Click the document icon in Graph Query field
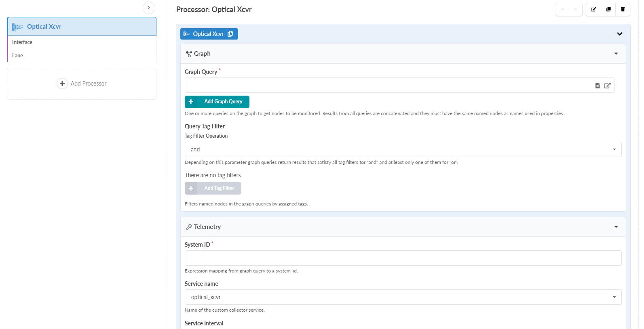Image resolution: width=644 pixels, height=329 pixels. 597,86
